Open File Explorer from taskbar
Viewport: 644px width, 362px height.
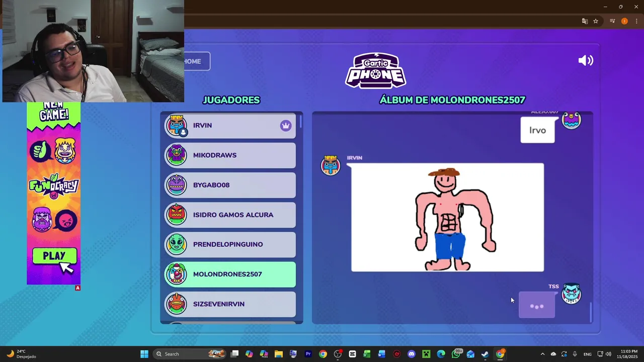click(279, 354)
